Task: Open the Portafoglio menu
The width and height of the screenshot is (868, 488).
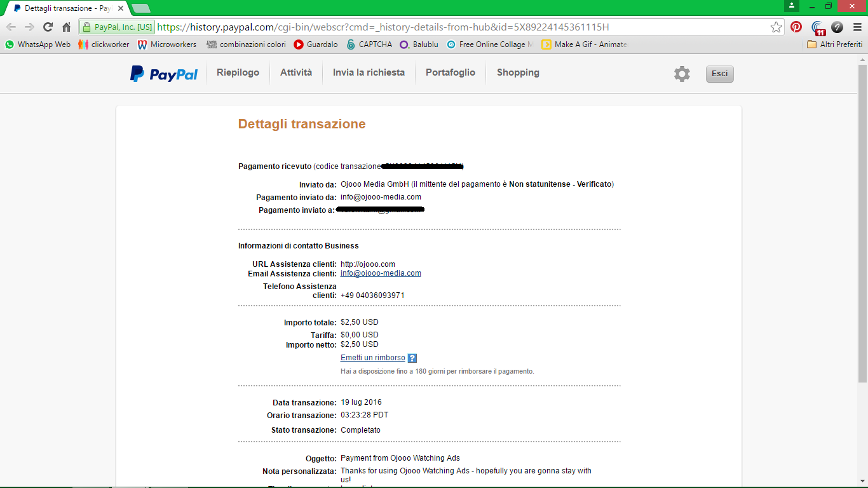Action: (451, 72)
